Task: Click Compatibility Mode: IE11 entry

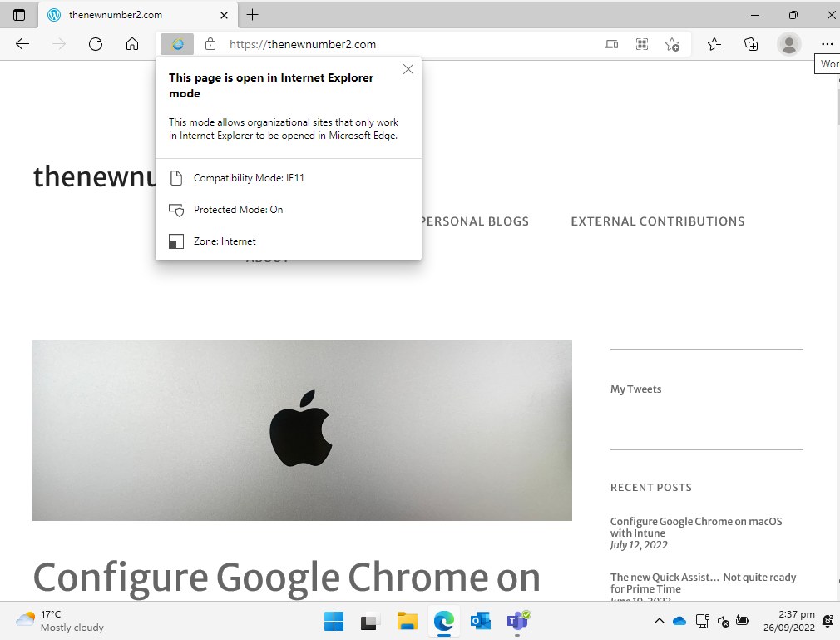Action: pos(249,178)
